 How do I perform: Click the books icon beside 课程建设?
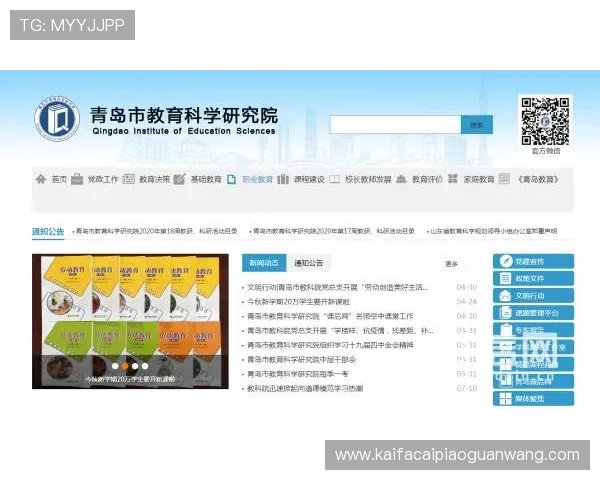pos(283,179)
